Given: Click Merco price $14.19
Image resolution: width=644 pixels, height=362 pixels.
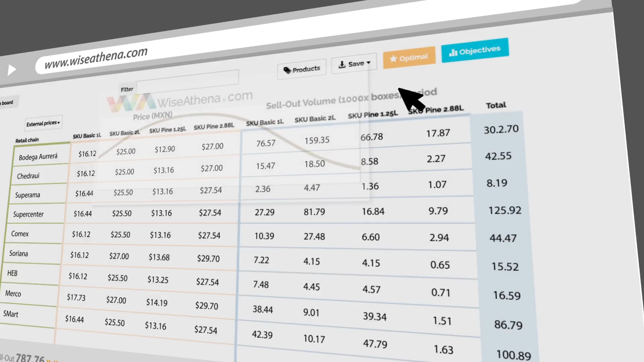Looking at the screenshot, I should click(157, 302).
